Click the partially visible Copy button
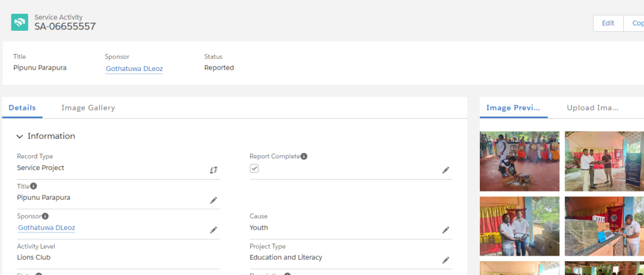 point(634,23)
